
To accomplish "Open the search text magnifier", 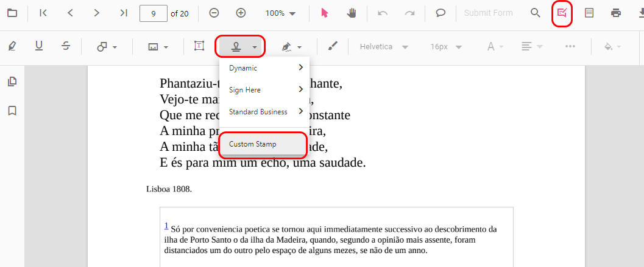I will tap(535, 13).
